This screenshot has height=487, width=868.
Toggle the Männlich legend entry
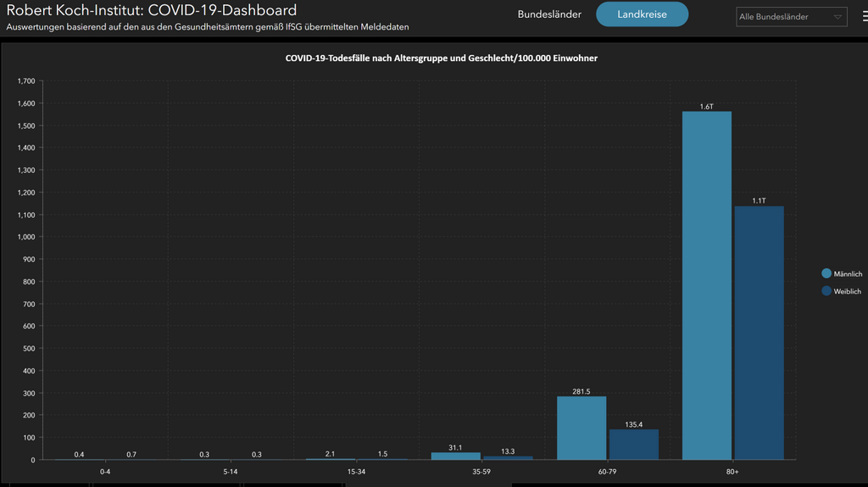(x=842, y=274)
